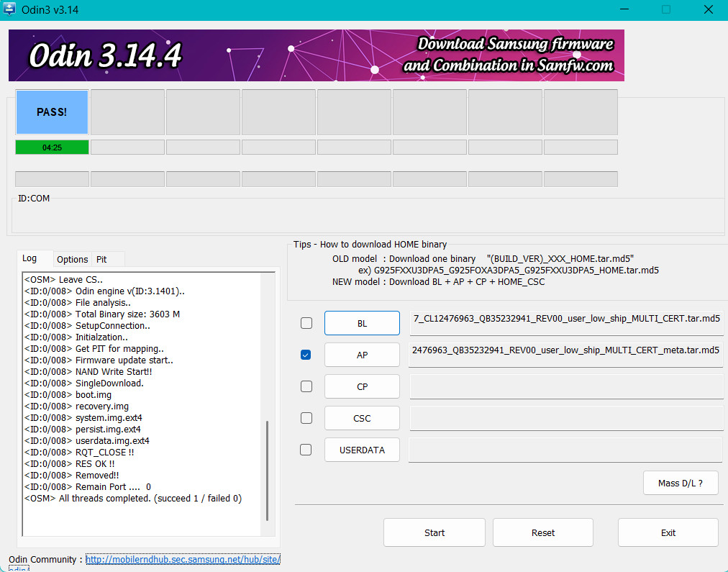The image size is (728, 572).
Task: Click the empty CSC file path field
Action: [x=566, y=418]
